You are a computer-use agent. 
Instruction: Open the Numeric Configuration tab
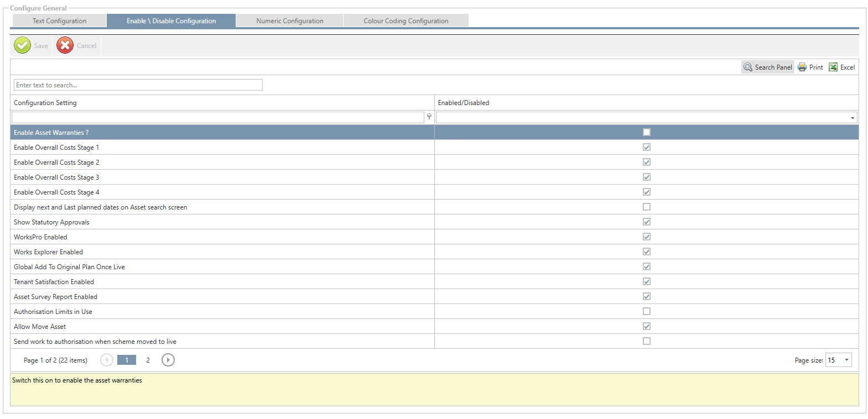289,21
